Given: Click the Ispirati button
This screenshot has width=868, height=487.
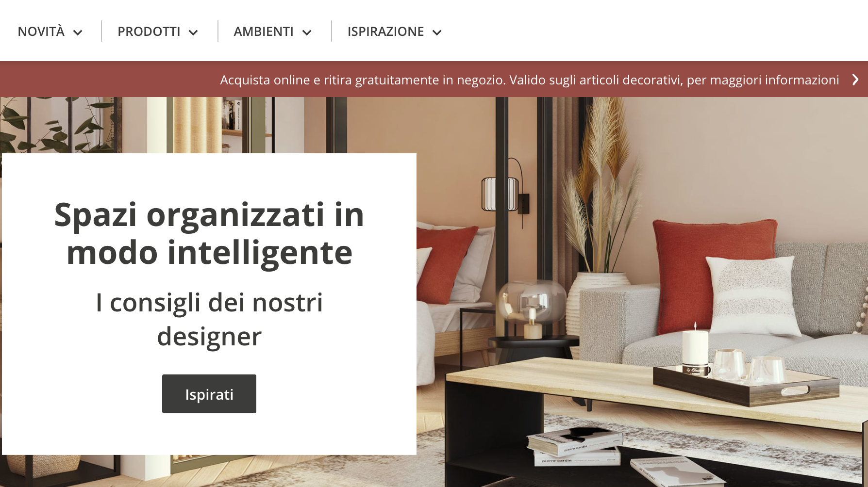Looking at the screenshot, I should tap(209, 394).
